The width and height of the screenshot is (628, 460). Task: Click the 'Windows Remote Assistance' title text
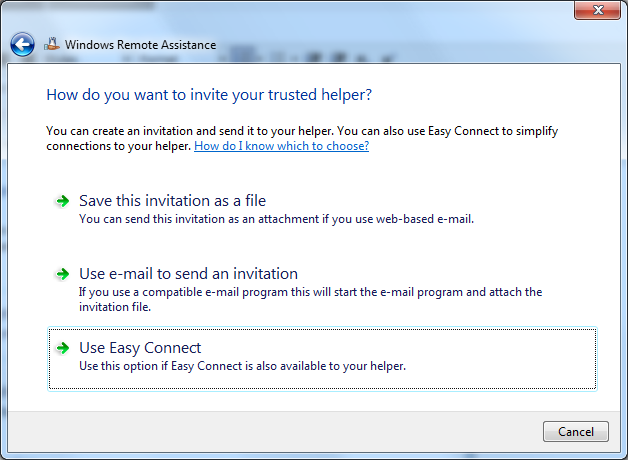[x=141, y=44]
